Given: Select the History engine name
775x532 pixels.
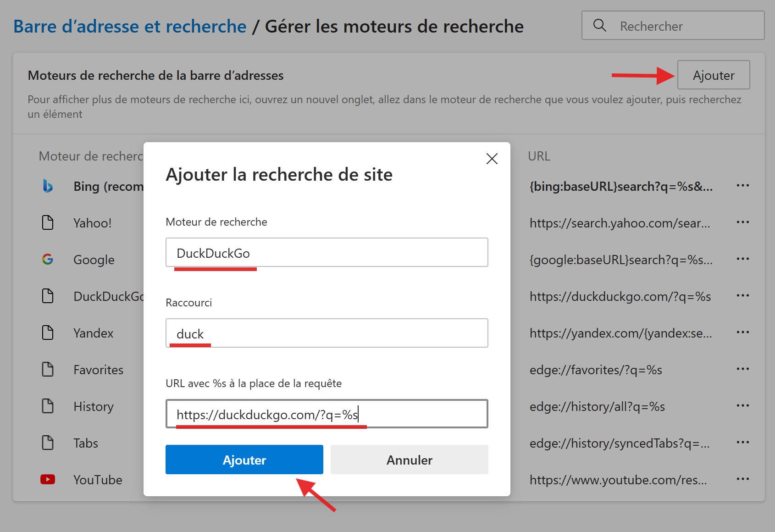Looking at the screenshot, I should coord(94,406).
